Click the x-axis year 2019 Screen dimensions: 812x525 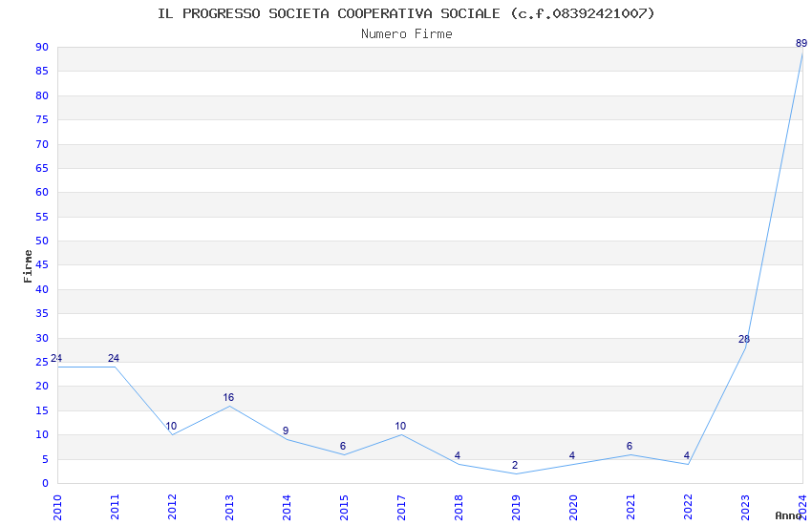(x=516, y=508)
